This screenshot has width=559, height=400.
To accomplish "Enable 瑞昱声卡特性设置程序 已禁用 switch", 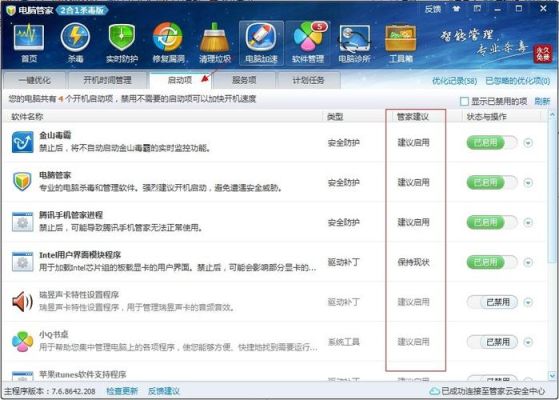I will tap(492, 302).
